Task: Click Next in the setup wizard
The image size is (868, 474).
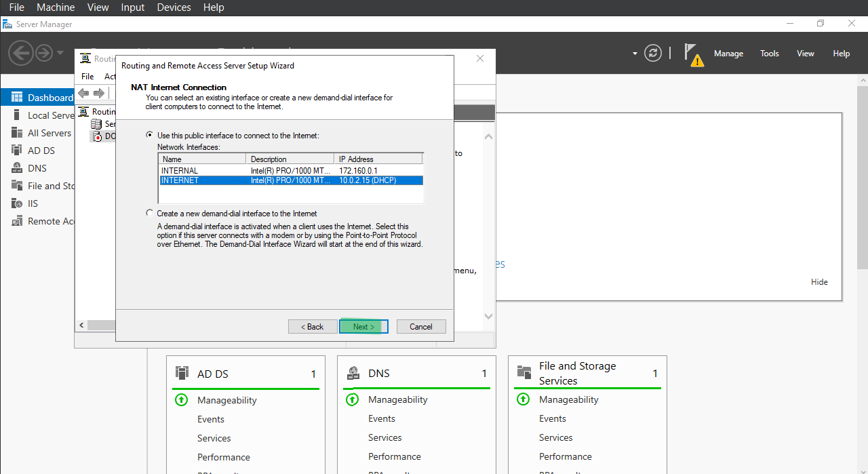Action: [363, 327]
